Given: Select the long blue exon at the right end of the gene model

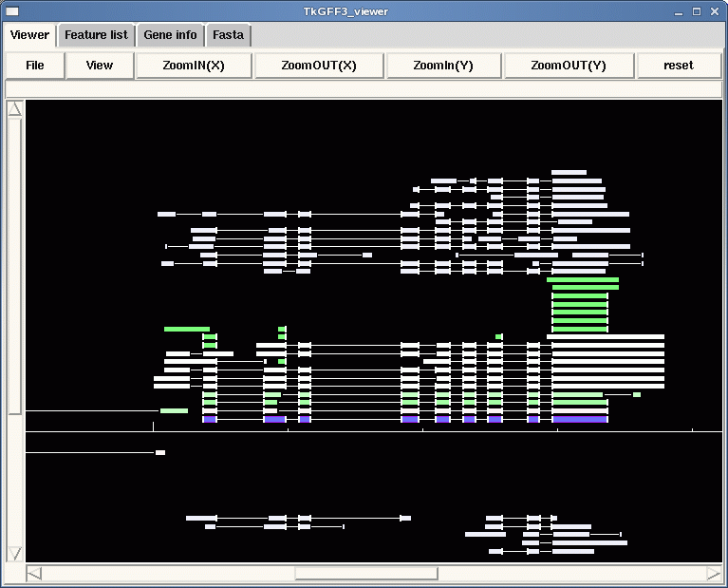Looking at the screenshot, I should pos(580,419).
